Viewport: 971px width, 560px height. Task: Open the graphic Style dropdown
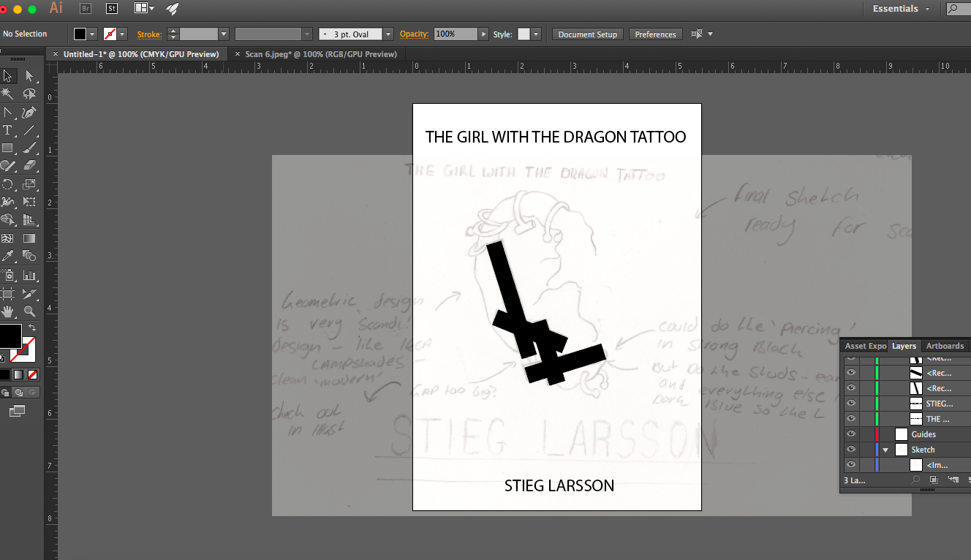[537, 34]
